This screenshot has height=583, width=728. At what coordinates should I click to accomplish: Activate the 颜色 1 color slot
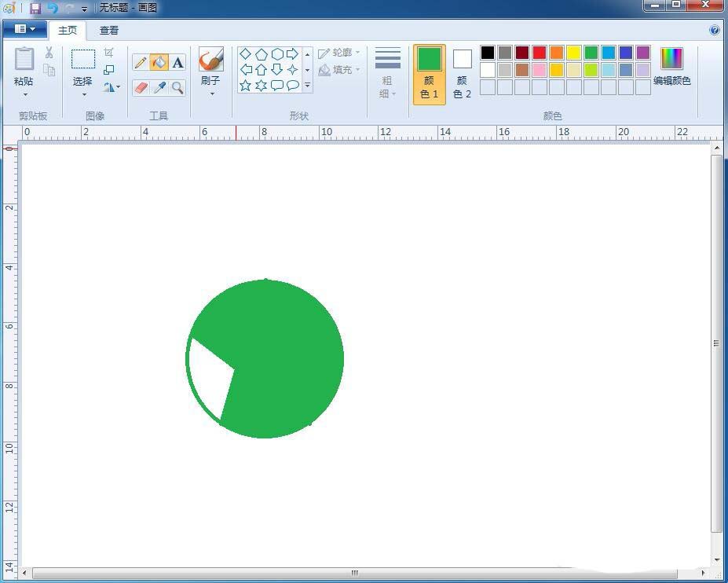coord(430,73)
